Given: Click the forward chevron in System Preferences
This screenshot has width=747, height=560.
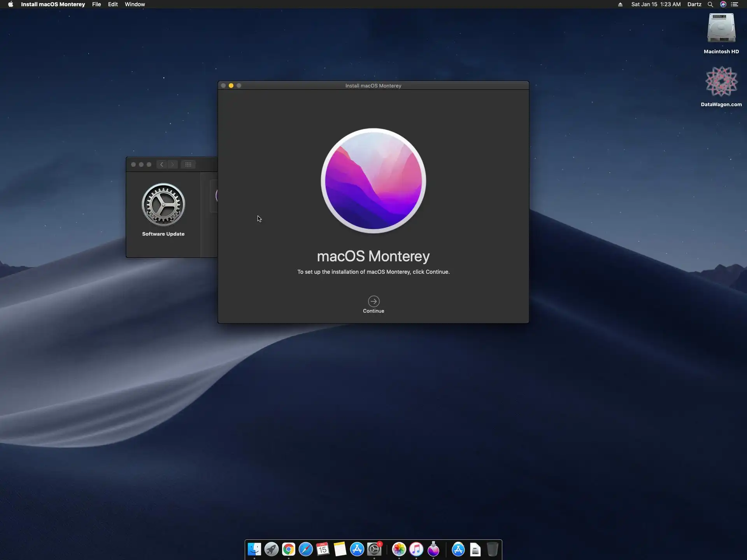Looking at the screenshot, I should [173, 164].
